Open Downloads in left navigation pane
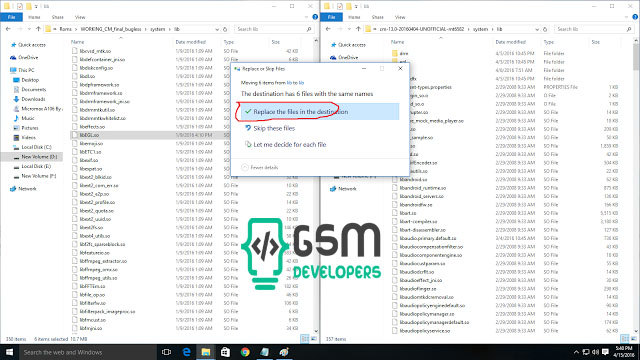This screenshot has height=360, width=640. pyautogui.click(x=33, y=99)
